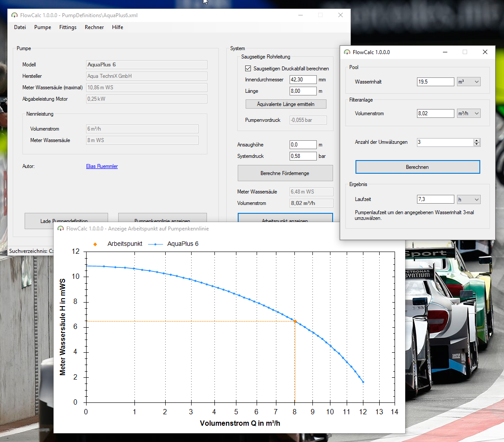
Task: Click the Berechnen button in calculator
Action: [417, 167]
